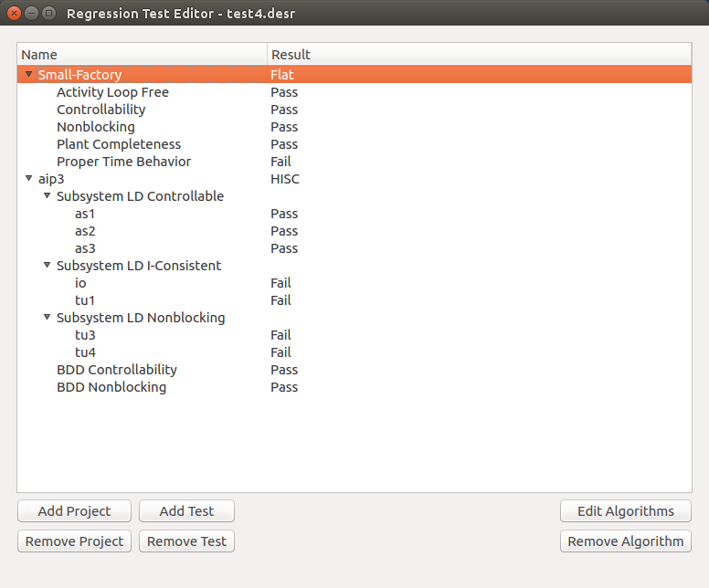The height and width of the screenshot is (588, 709).
Task: Select the io subsystem row
Action: point(80,283)
